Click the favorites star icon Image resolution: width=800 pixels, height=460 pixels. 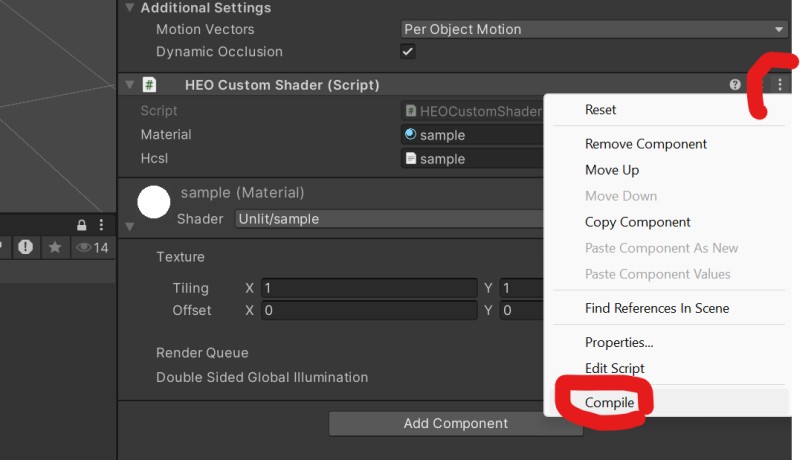pos(55,247)
